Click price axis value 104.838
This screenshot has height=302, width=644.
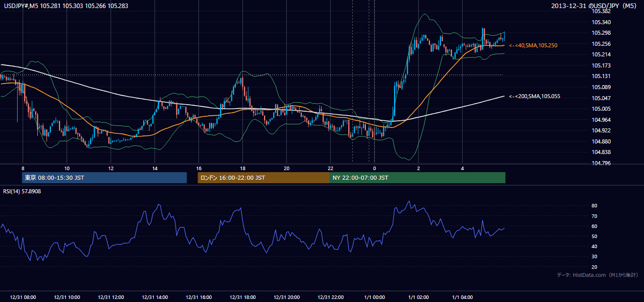coord(601,152)
